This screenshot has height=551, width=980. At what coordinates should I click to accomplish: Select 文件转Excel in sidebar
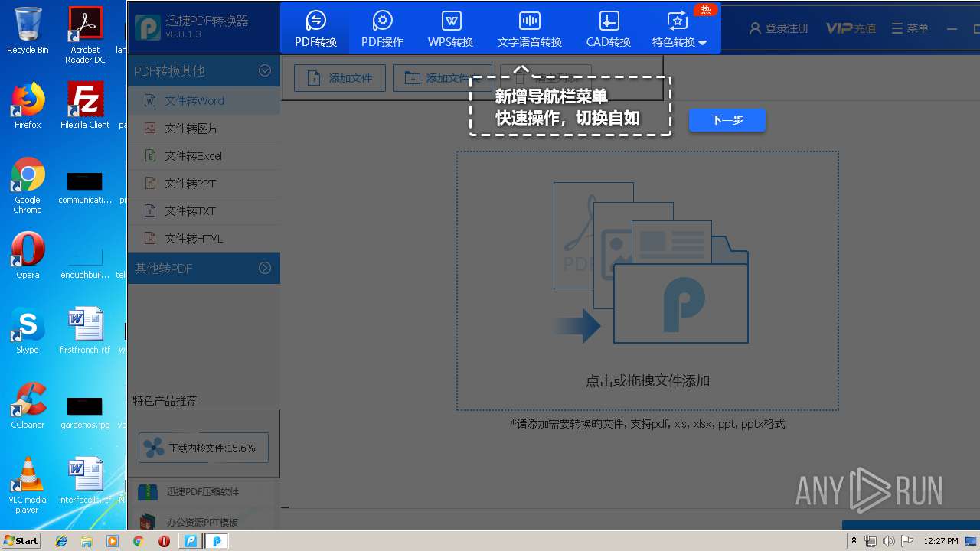[204, 155]
